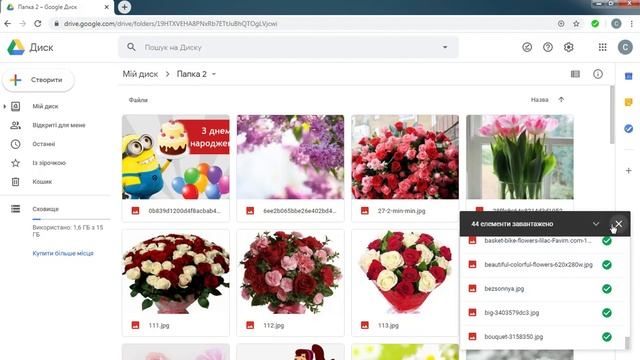Select Мій диск in the sidebar

pyautogui.click(x=45, y=106)
